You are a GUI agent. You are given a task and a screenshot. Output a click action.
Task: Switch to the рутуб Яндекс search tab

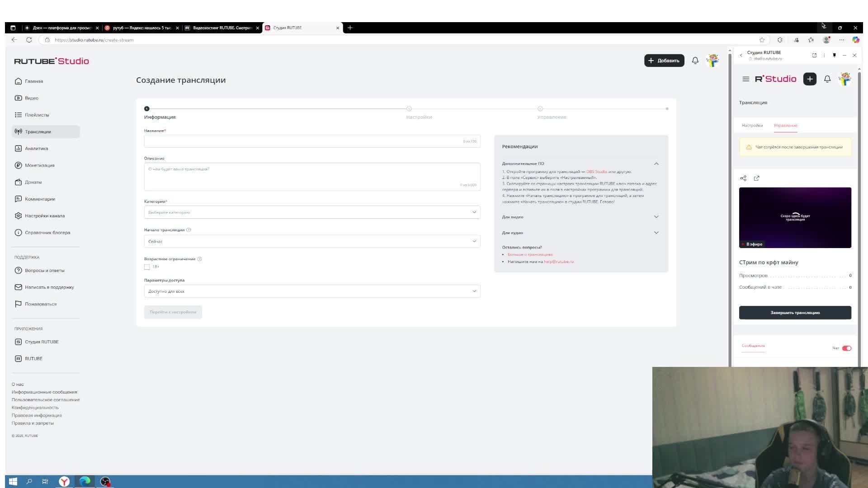point(142,28)
